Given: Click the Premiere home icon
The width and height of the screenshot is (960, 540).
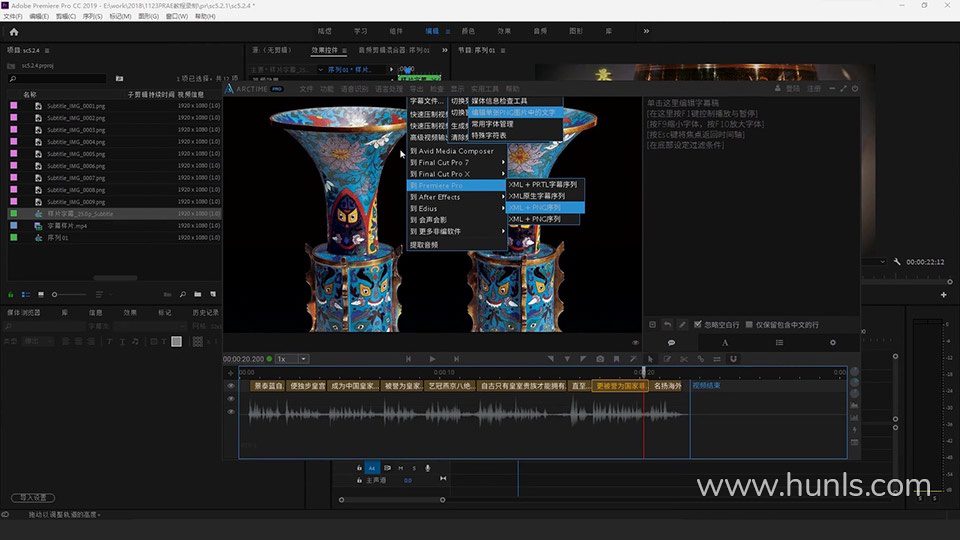Looking at the screenshot, I should tap(14, 32).
